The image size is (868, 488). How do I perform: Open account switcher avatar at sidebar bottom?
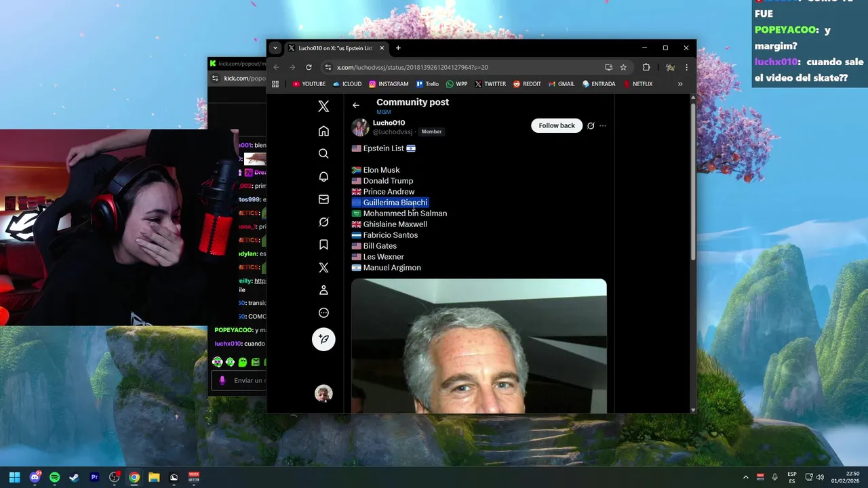point(323,393)
